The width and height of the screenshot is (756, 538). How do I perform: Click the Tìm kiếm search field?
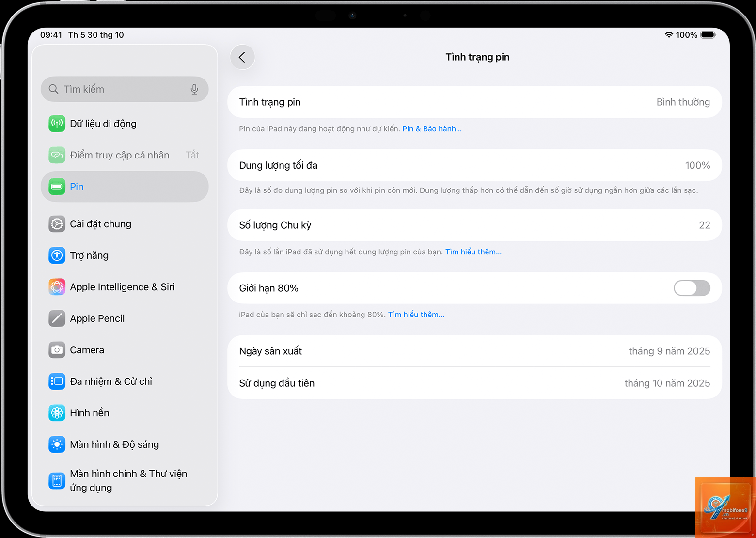[125, 89]
